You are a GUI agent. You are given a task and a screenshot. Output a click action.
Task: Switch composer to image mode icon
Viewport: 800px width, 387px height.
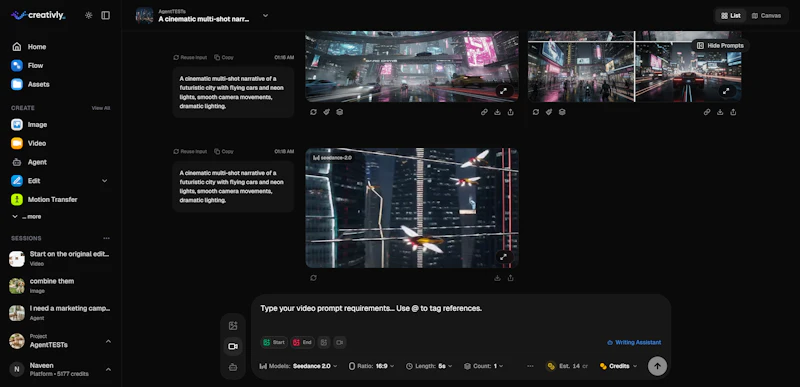tap(233, 326)
